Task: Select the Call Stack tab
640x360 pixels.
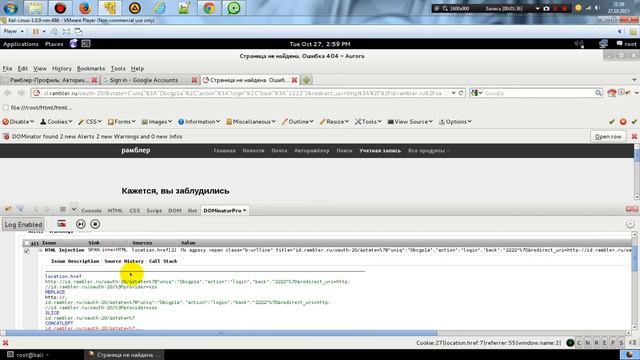Action: [163, 261]
